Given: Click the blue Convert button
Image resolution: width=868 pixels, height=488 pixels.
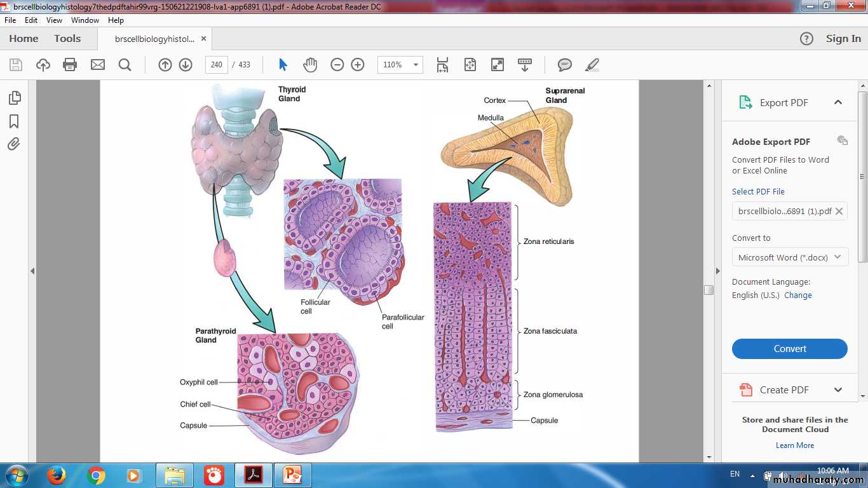Looking at the screenshot, I should click(789, 349).
